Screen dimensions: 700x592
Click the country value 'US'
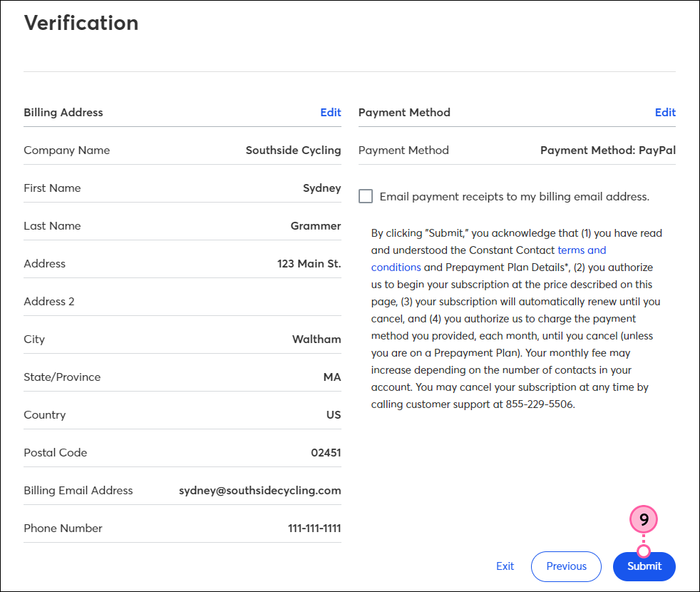pyautogui.click(x=334, y=414)
